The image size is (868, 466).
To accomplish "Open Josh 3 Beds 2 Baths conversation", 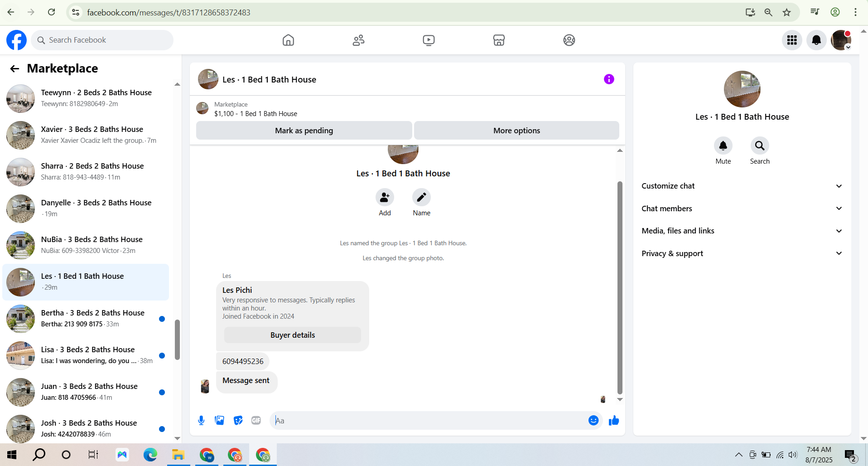I will coord(86,429).
